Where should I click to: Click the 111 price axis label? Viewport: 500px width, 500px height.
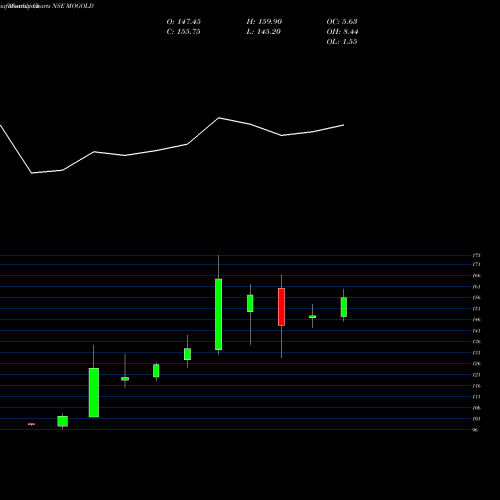coord(476,397)
